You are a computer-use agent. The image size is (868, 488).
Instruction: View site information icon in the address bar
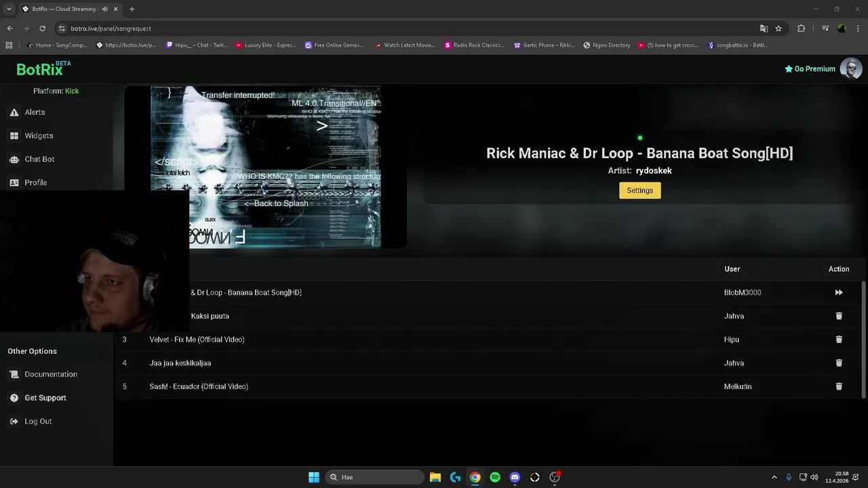(x=62, y=28)
